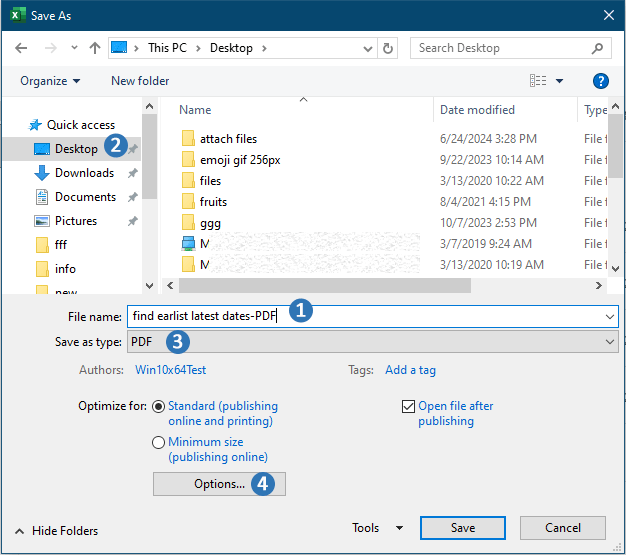Image resolution: width=626 pixels, height=555 pixels.
Task: Select the Minimum size radio option
Action: tap(158, 442)
